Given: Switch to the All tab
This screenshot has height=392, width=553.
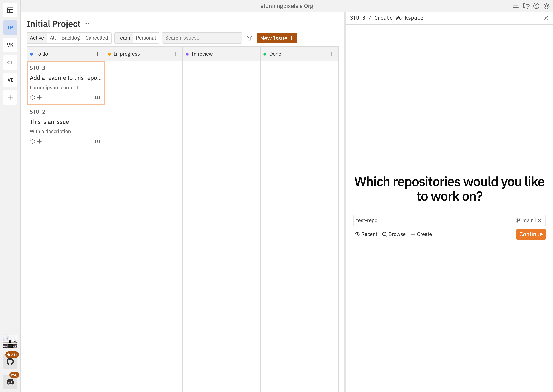Looking at the screenshot, I should point(53,38).
